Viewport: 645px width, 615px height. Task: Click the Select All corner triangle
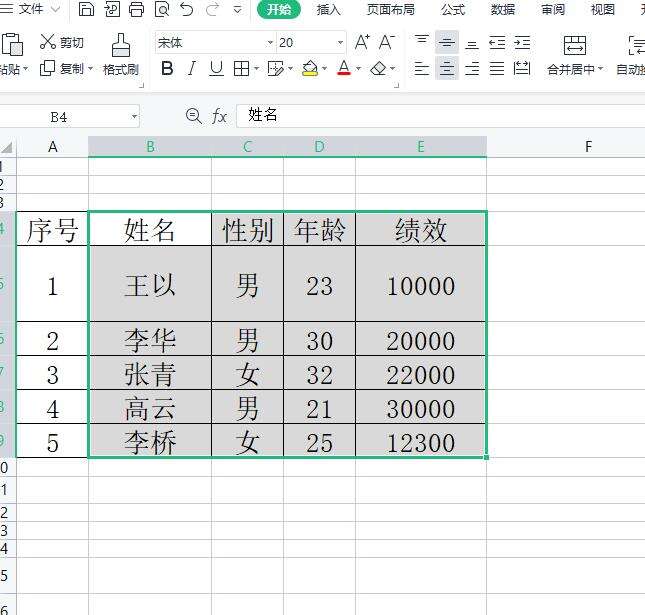(x=7, y=147)
